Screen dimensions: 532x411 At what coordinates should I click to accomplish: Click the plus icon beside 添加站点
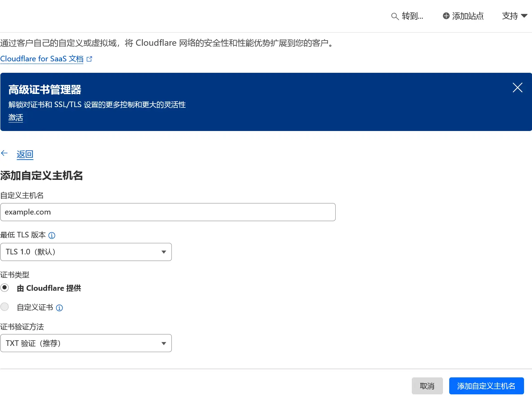tap(446, 16)
